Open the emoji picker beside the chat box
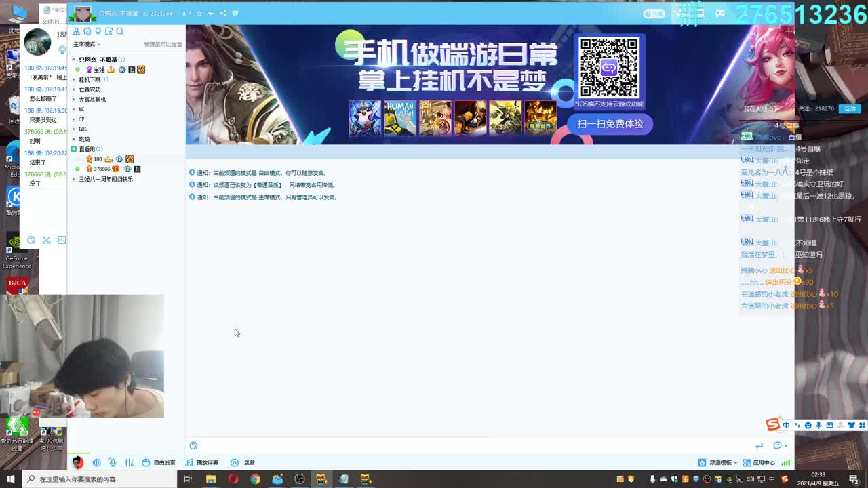This screenshot has width=868, height=488. tap(778, 446)
